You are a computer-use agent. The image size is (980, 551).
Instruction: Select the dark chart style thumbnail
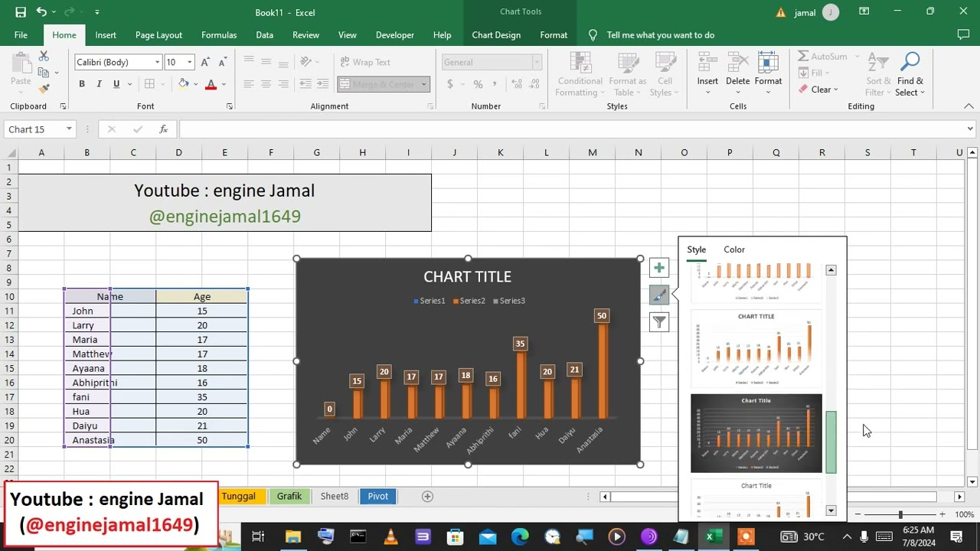click(x=756, y=433)
